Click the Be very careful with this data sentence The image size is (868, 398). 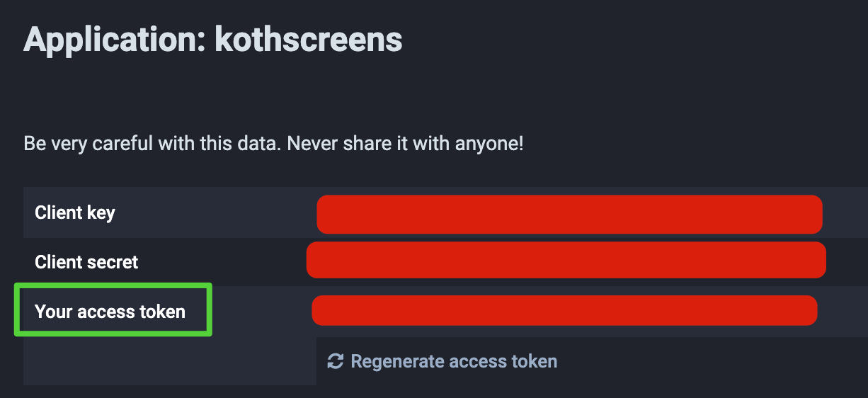[152, 144]
